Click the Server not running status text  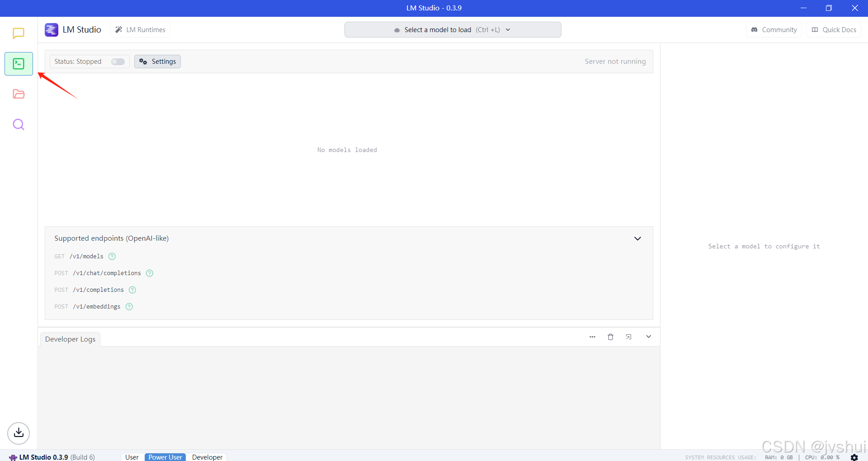615,62
